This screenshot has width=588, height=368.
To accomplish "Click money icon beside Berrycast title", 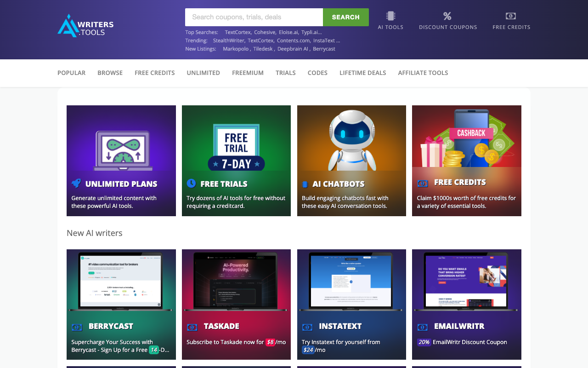I will tap(77, 327).
